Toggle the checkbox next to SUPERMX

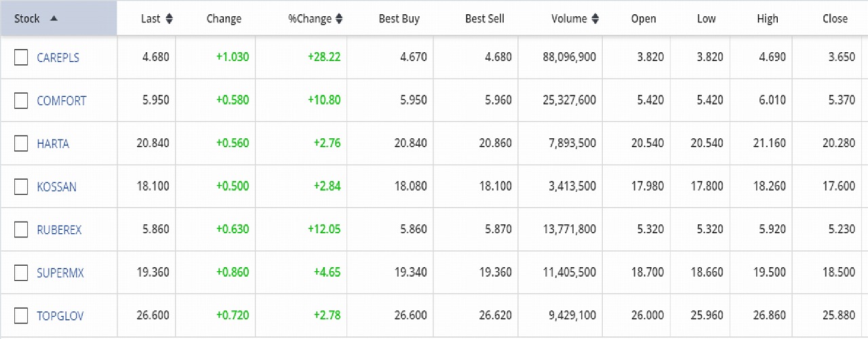click(x=21, y=273)
